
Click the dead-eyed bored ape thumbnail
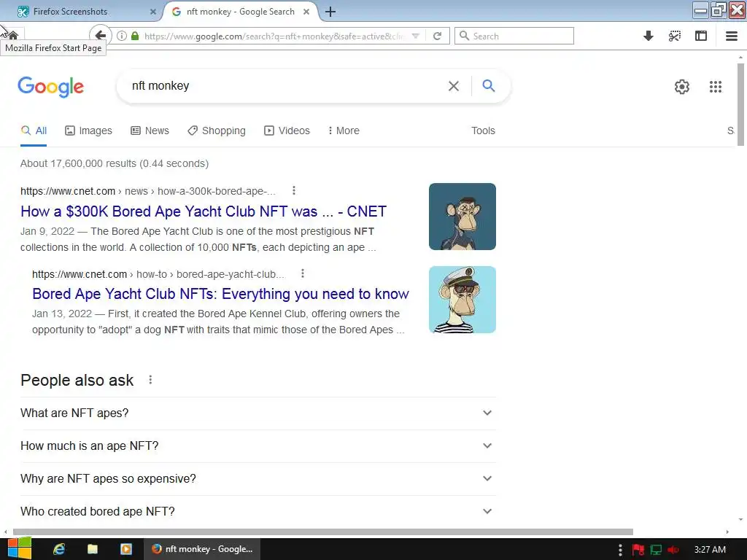[462, 216]
